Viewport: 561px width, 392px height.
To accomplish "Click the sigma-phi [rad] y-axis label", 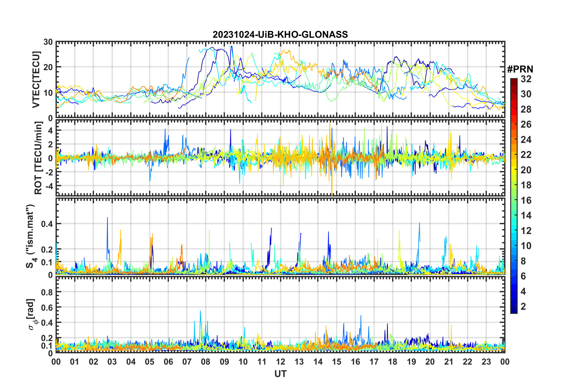I will pos(31,314).
